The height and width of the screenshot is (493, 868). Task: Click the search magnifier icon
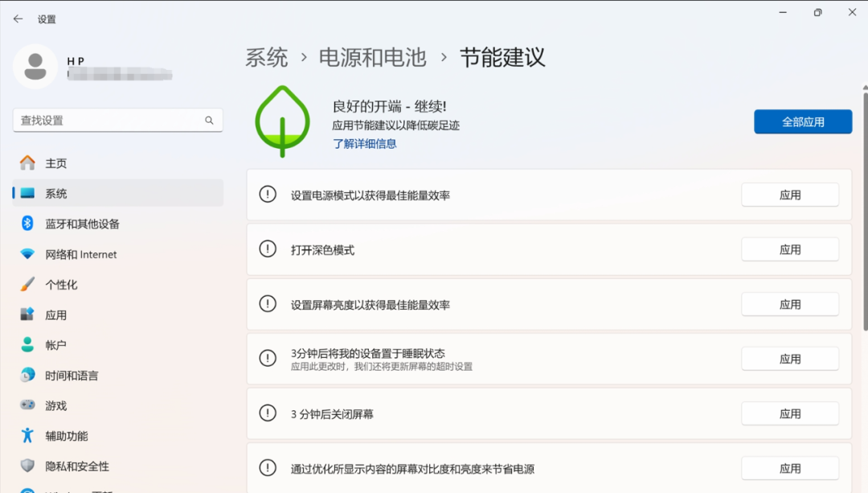click(x=209, y=120)
